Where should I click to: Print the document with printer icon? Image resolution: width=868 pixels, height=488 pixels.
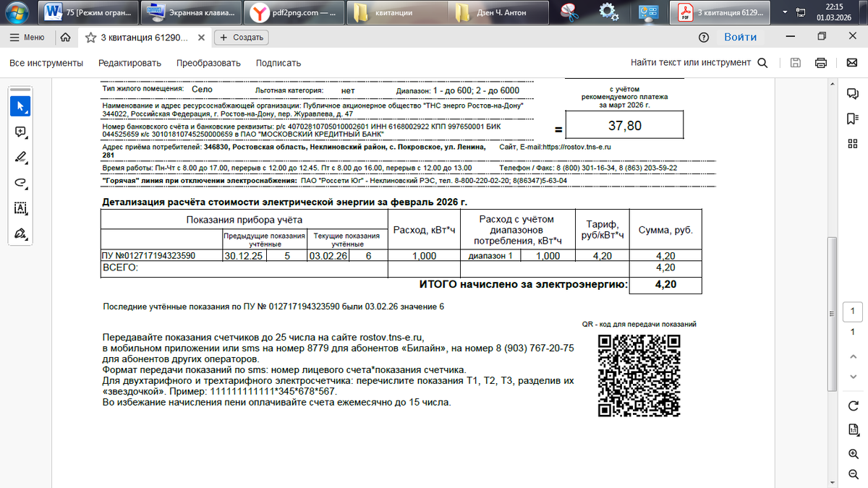[x=821, y=63]
